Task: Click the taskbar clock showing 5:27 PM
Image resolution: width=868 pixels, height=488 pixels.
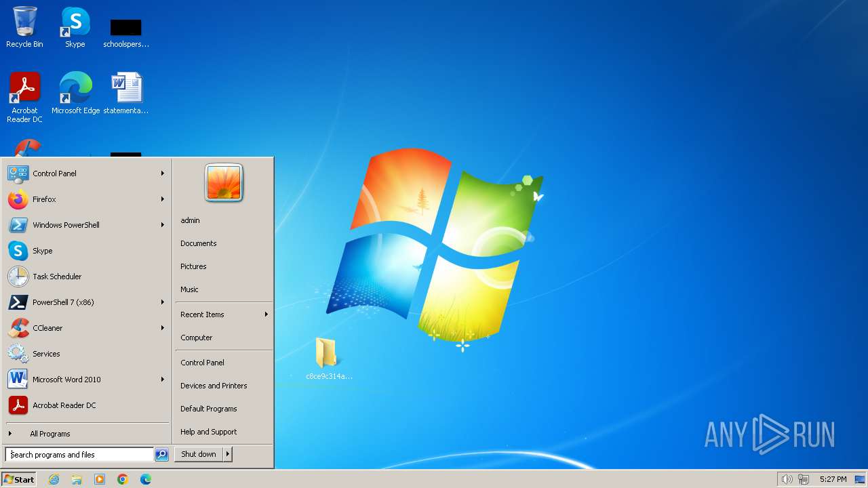Action: pos(833,479)
